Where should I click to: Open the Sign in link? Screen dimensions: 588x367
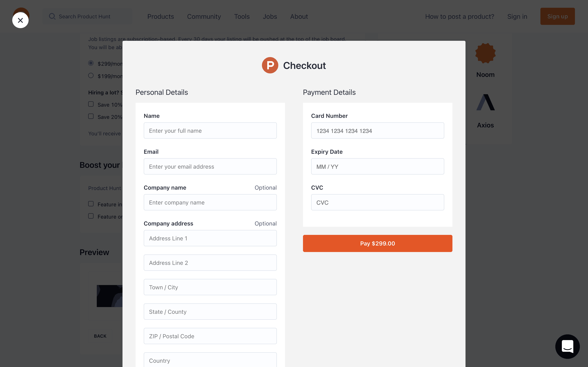(517, 17)
